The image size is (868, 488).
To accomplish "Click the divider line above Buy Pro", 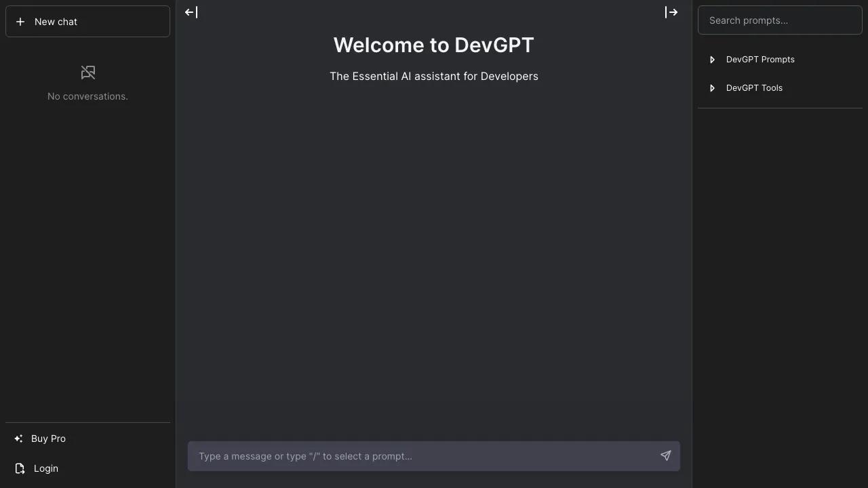I will coord(87,422).
